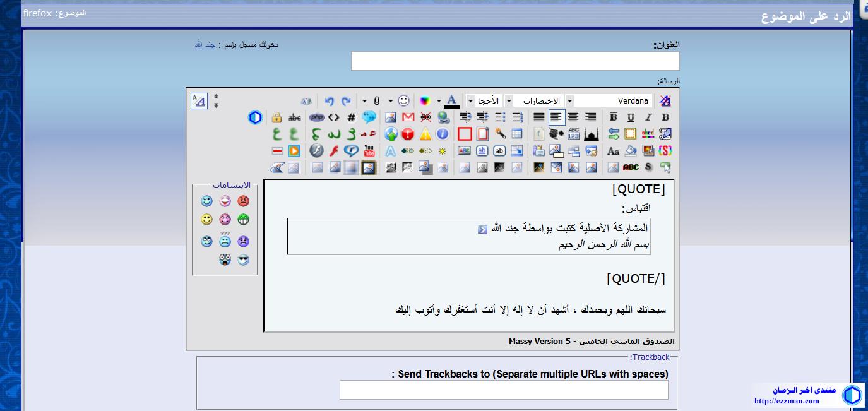Toggle the switch editor mode A/A button
The image size is (868, 411).
click(x=199, y=101)
